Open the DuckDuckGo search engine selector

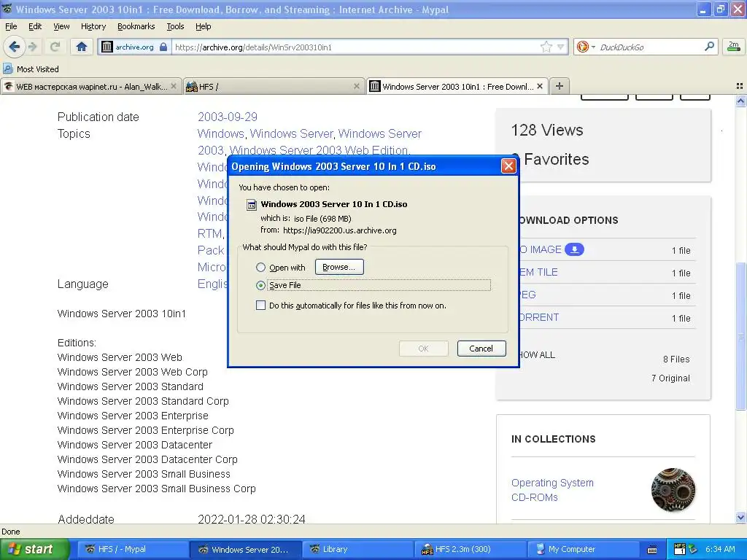coord(586,47)
